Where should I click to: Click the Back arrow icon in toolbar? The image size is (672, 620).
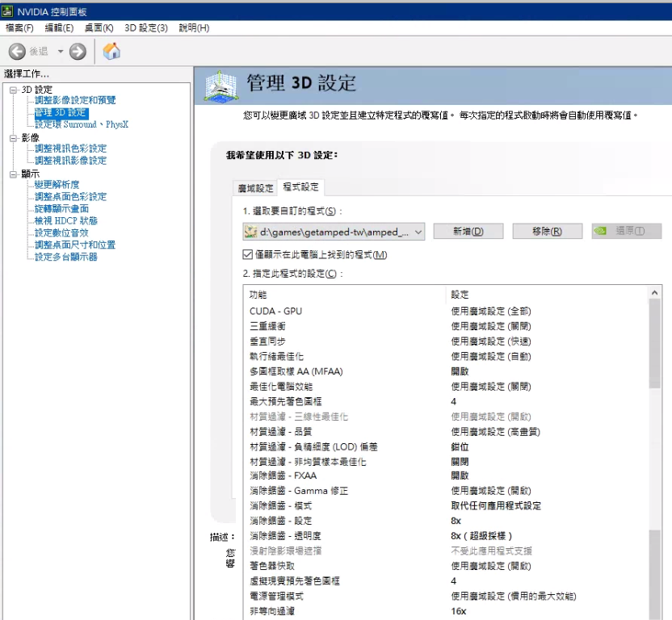pyautogui.click(x=17, y=52)
